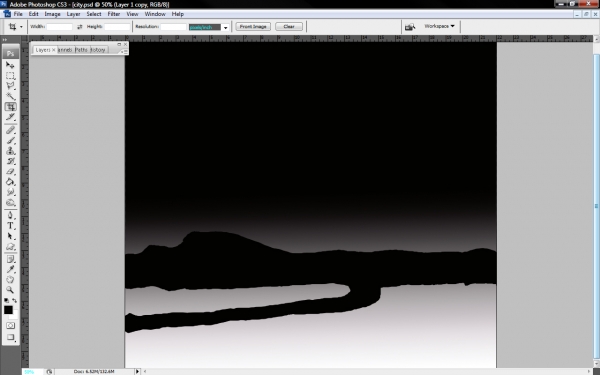The width and height of the screenshot is (600, 375).
Task: Select the Slice tool
Action: click(x=10, y=117)
